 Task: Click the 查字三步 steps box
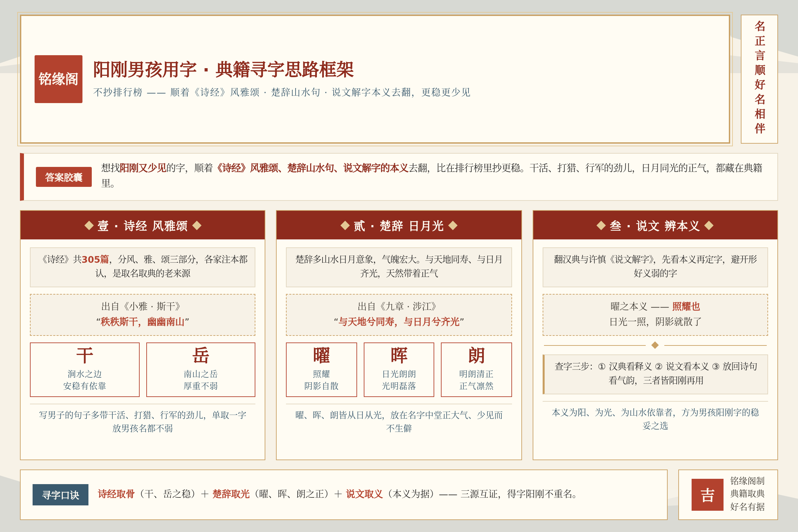tap(655, 374)
